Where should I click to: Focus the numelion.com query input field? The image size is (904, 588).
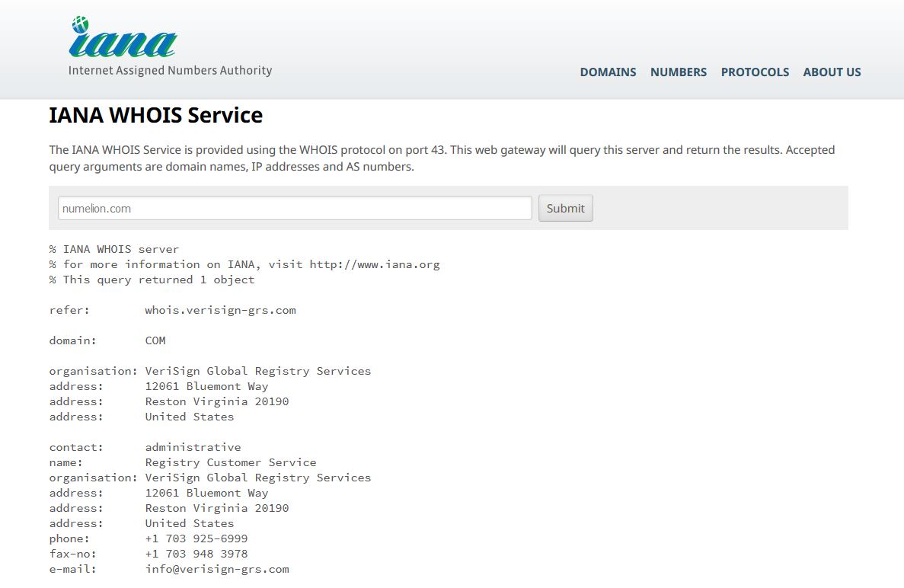click(x=295, y=208)
